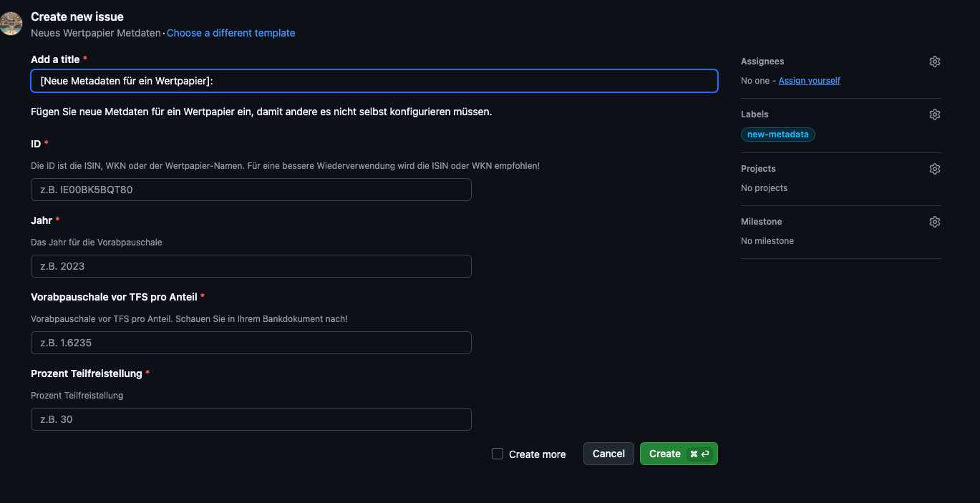
Task: Click the Assignees heading text
Action: [762, 62]
